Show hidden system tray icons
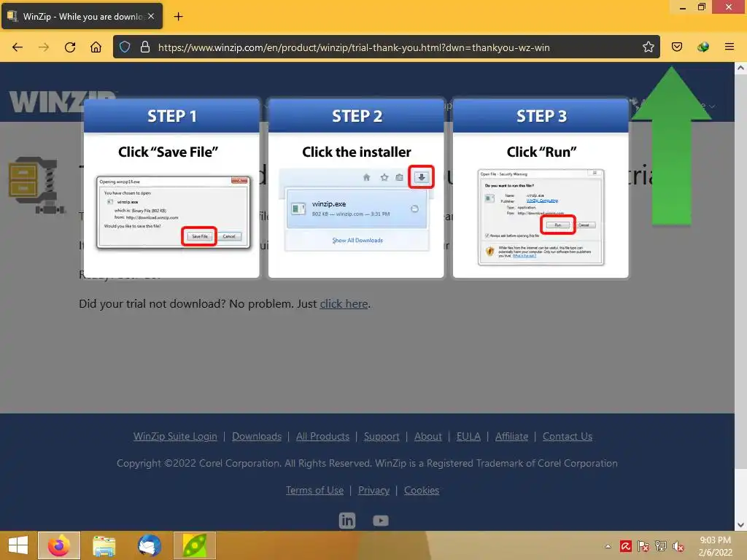 (x=608, y=546)
